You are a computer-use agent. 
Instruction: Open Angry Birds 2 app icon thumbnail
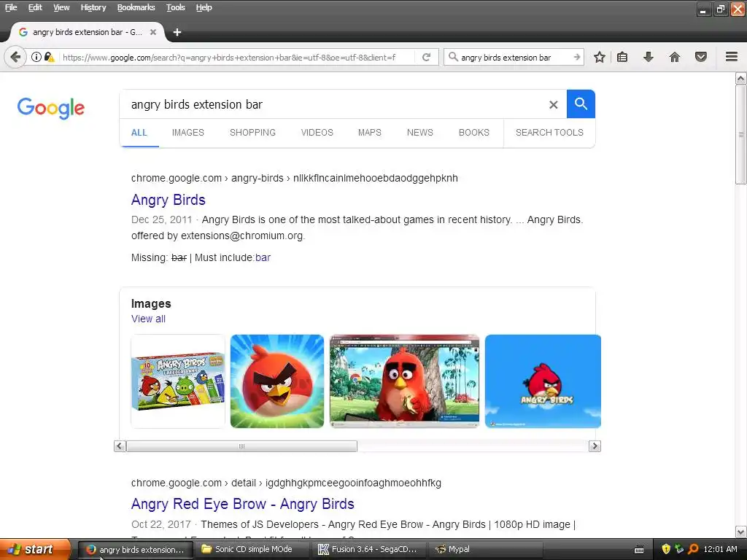(x=276, y=381)
